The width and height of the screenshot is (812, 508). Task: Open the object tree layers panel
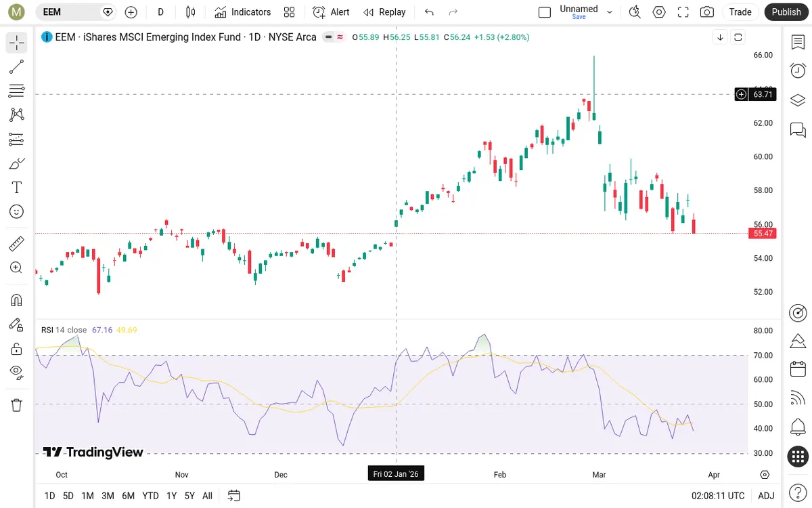798,100
